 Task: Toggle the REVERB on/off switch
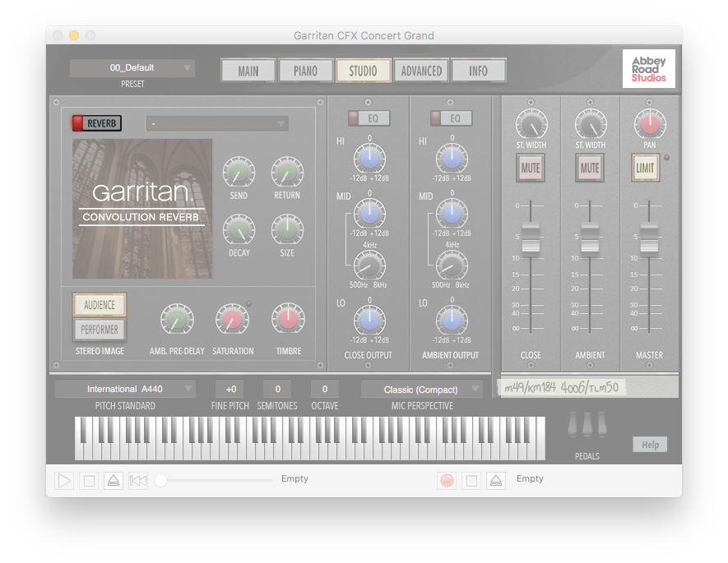(x=96, y=123)
